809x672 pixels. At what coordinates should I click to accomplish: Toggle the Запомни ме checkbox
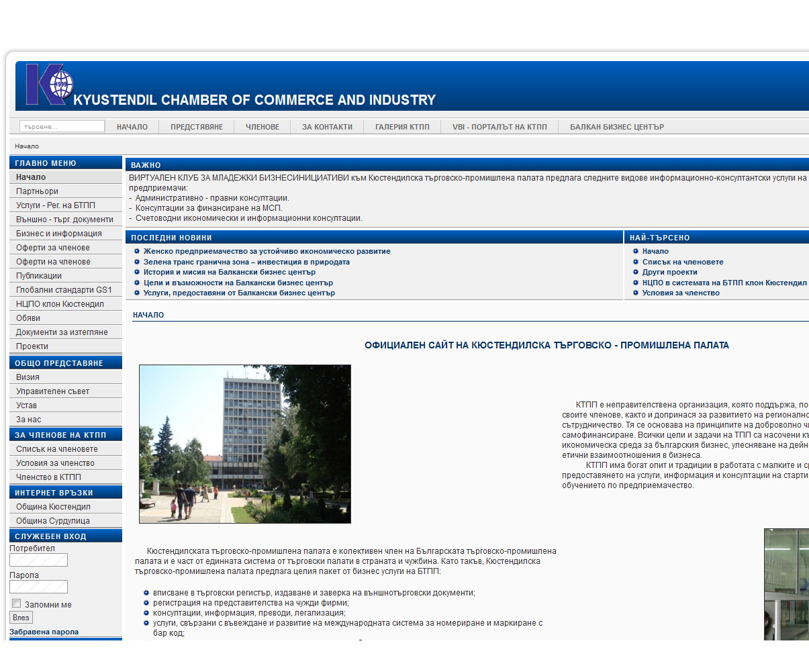point(17,604)
